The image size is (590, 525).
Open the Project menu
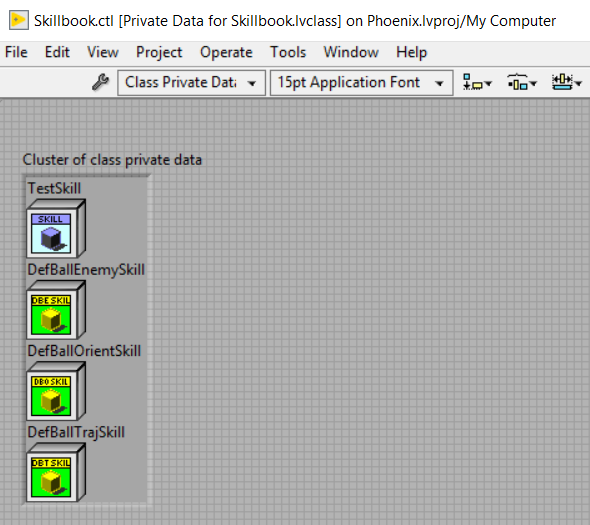coord(159,52)
